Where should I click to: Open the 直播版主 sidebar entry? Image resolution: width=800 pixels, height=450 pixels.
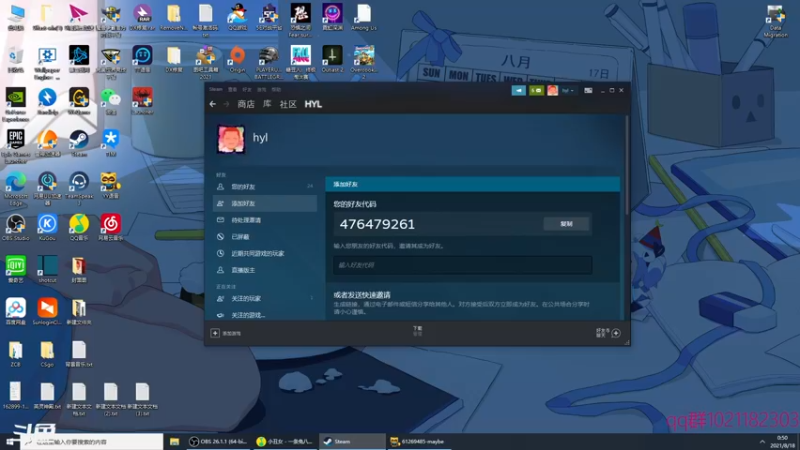tap(265, 270)
